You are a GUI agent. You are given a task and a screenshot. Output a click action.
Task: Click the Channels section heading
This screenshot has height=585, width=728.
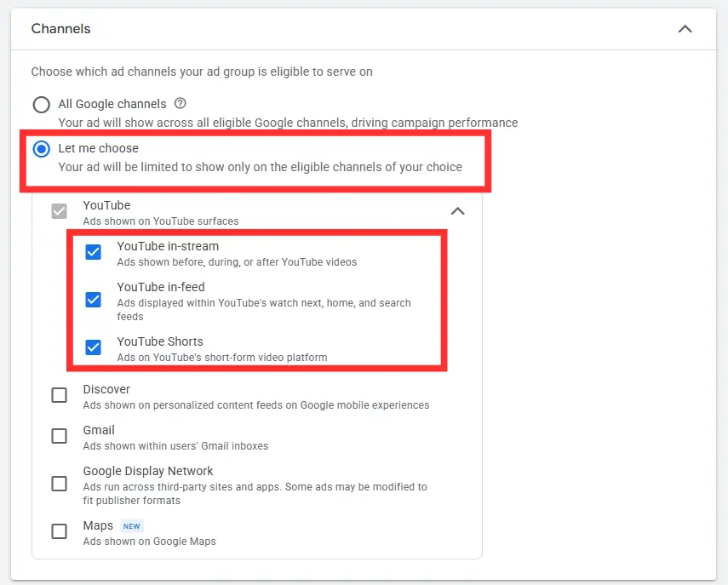[x=60, y=29]
